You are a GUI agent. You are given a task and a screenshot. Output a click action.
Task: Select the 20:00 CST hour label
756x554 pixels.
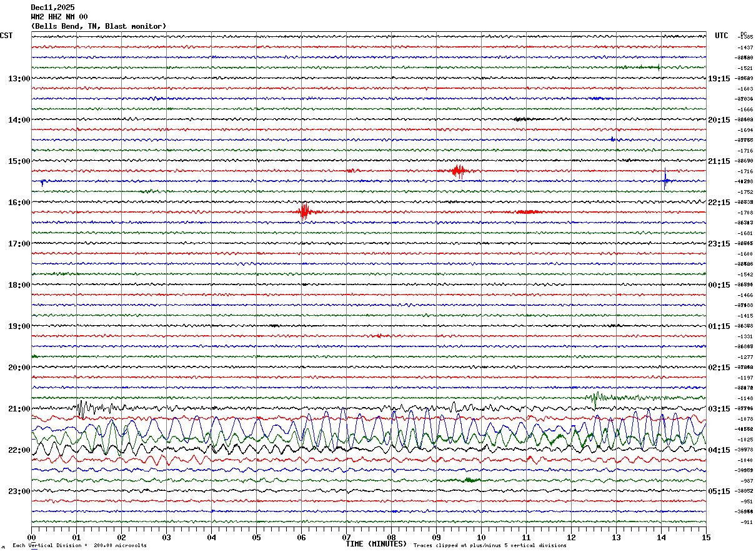click(19, 368)
